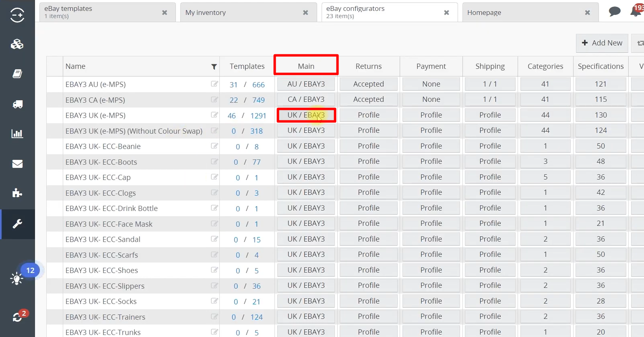Open Categories button showing 5 for ECC-Cap
Image resolution: width=644 pixels, height=337 pixels.
tap(545, 177)
